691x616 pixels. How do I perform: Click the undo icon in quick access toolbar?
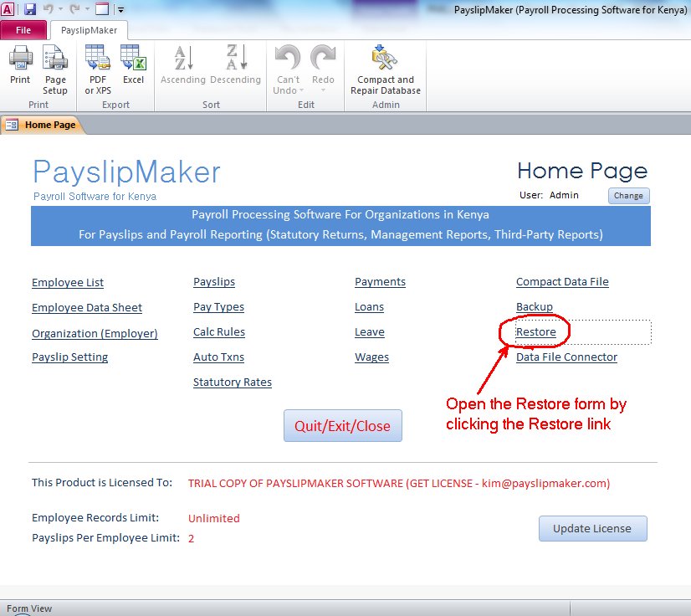(48, 9)
